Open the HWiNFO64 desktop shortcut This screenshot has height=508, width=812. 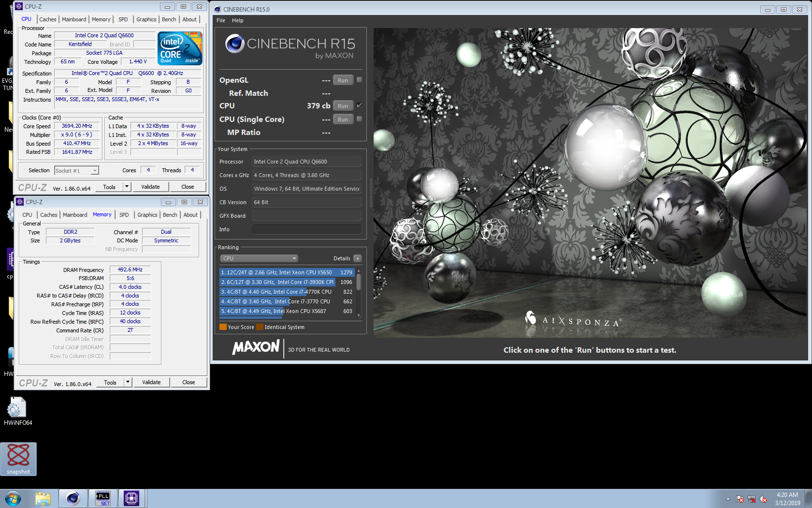[x=18, y=411]
